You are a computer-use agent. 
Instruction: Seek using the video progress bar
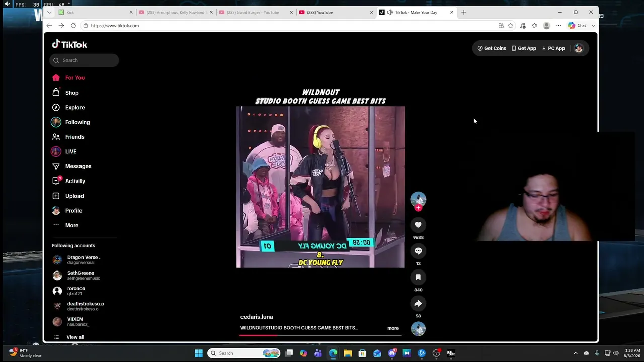(320, 335)
